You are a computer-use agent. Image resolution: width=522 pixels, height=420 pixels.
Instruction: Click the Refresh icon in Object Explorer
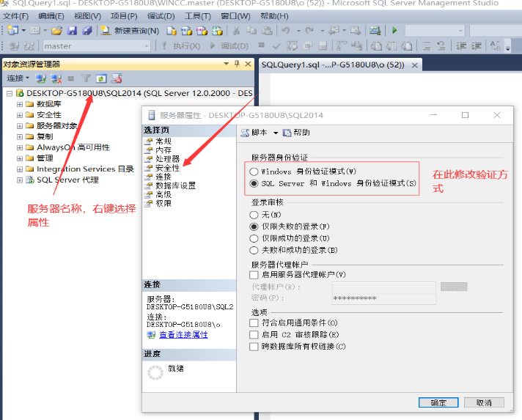(101, 78)
